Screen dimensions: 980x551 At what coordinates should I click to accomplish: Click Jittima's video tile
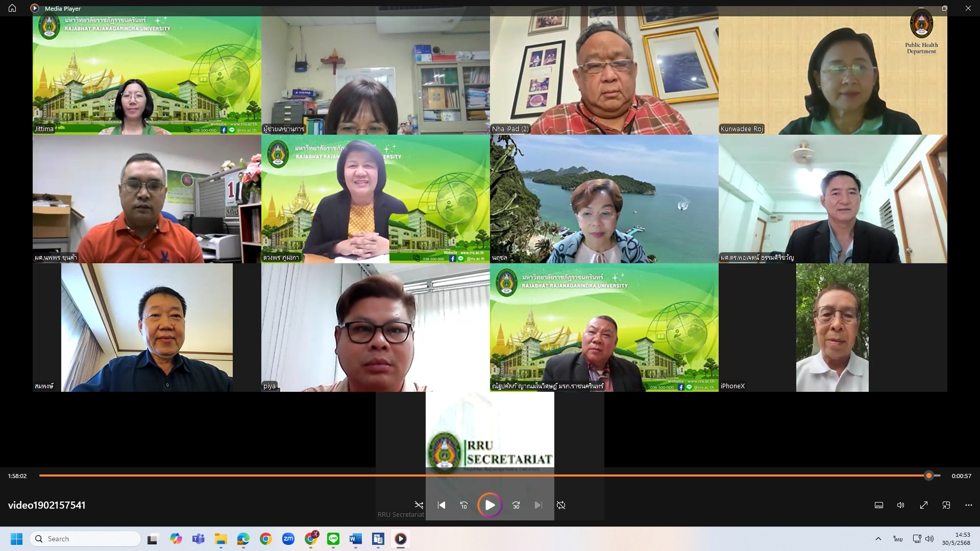(147, 70)
